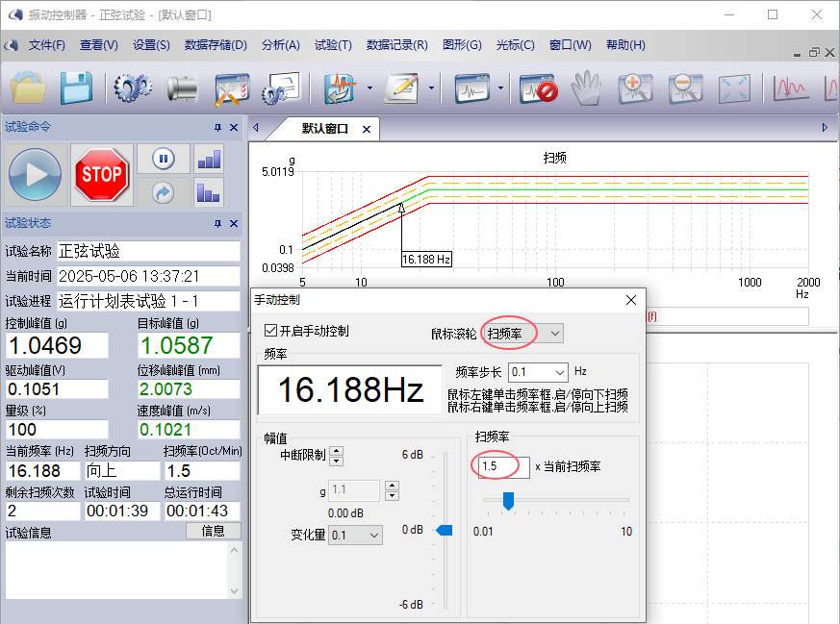Click the 扫频率 multiplier field showing 1.5

pos(503,466)
